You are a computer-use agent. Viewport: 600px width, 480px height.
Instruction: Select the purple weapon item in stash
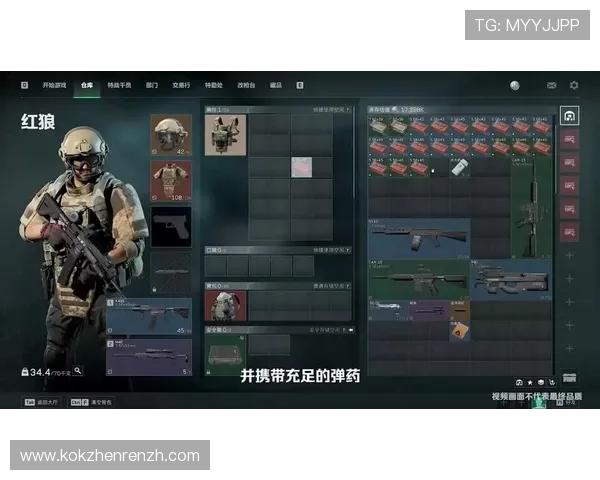[x=429, y=310]
